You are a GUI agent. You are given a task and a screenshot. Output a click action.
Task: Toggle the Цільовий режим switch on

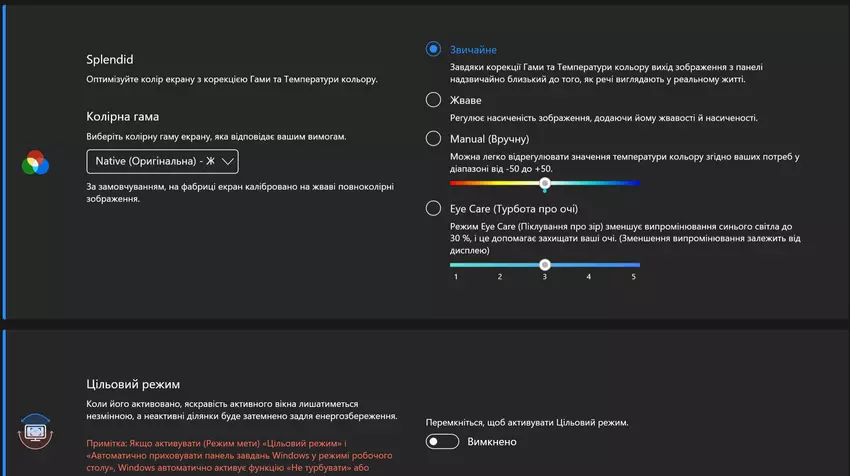(x=442, y=442)
